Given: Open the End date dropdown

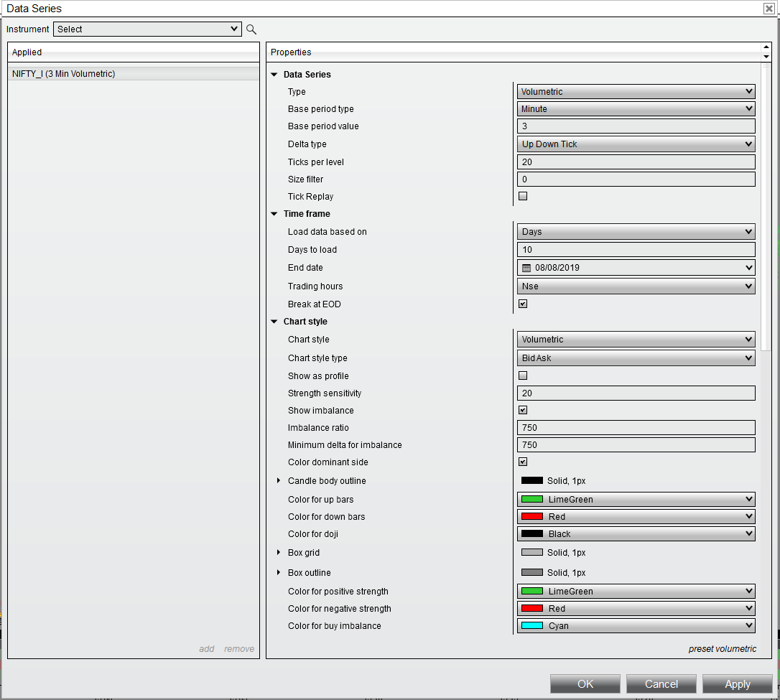Looking at the screenshot, I should click(x=636, y=268).
